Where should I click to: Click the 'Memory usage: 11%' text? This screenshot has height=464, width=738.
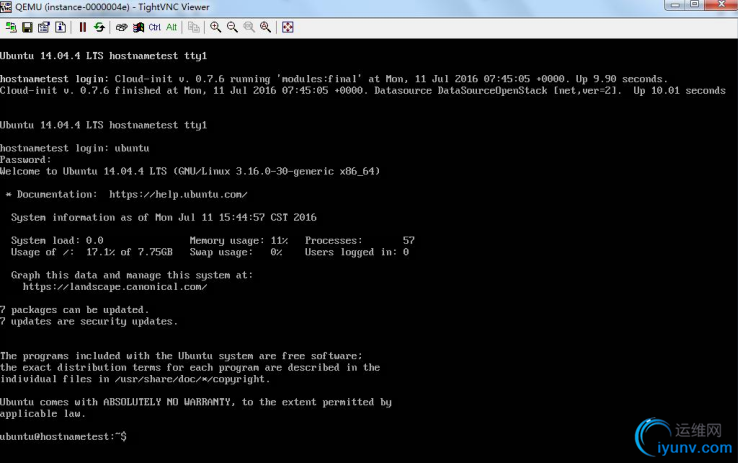click(239, 240)
